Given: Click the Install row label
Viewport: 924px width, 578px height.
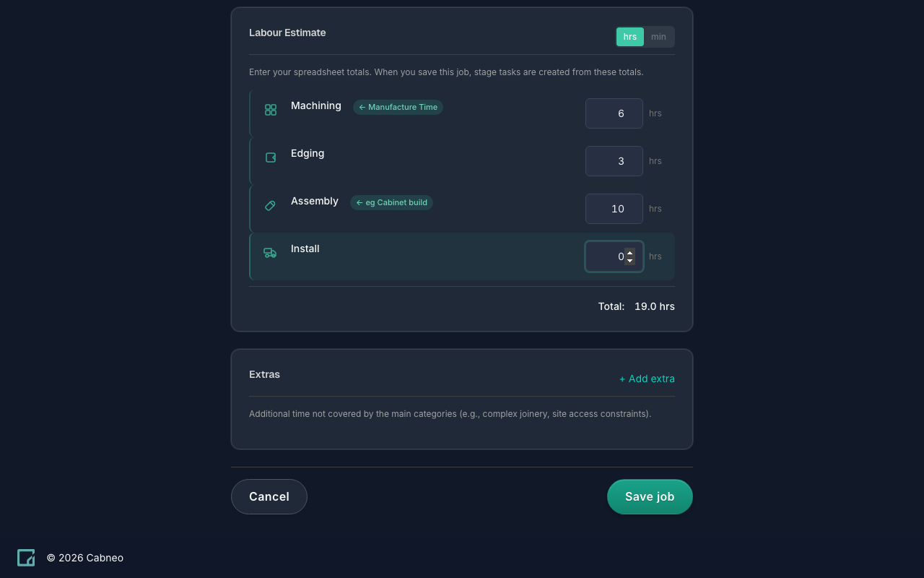Looking at the screenshot, I should point(305,249).
